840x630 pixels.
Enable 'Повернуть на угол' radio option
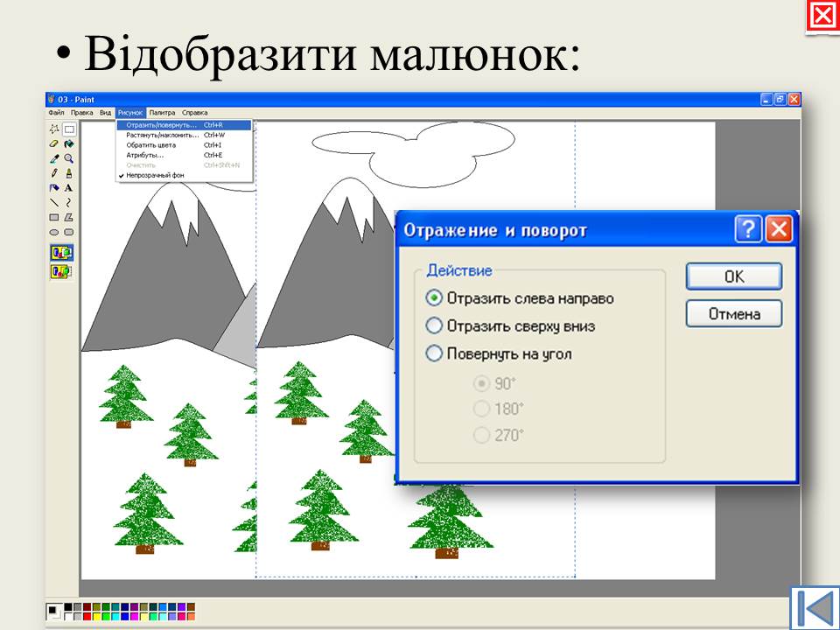(433, 354)
